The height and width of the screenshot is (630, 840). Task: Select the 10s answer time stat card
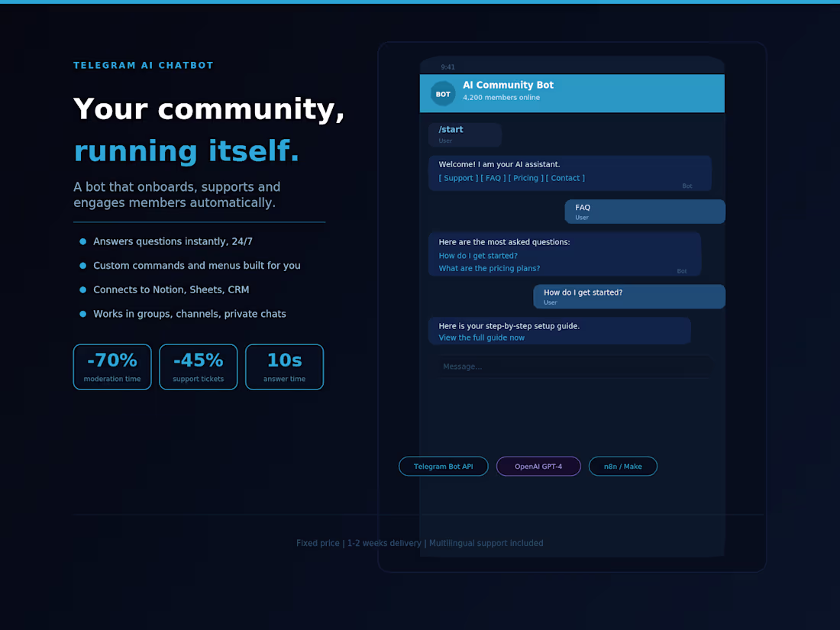point(284,367)
